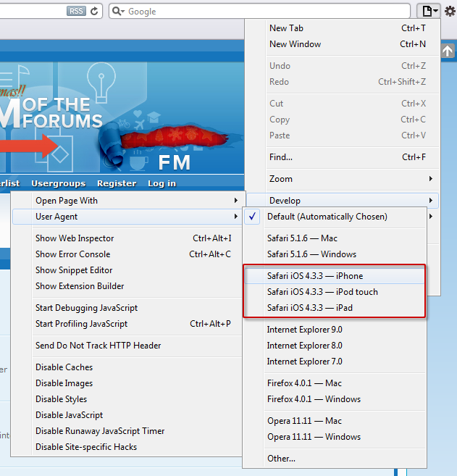Choose Show Extension Builder
This screenshot has width=457, height=476.
[x=127, y=286]
